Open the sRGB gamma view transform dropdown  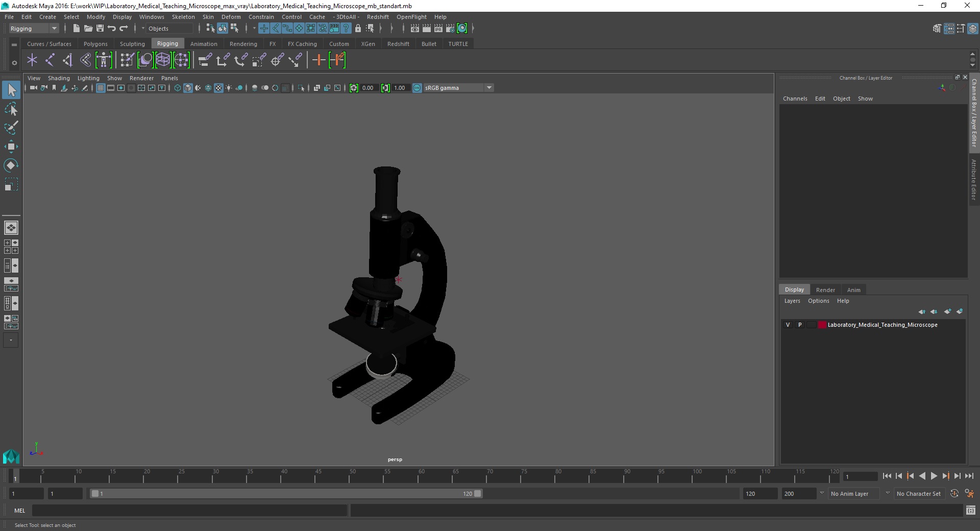(x=458, y=88)
